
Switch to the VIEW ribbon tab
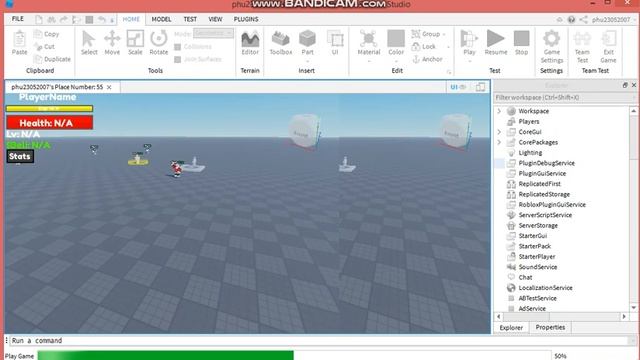[x=215, y=19]
